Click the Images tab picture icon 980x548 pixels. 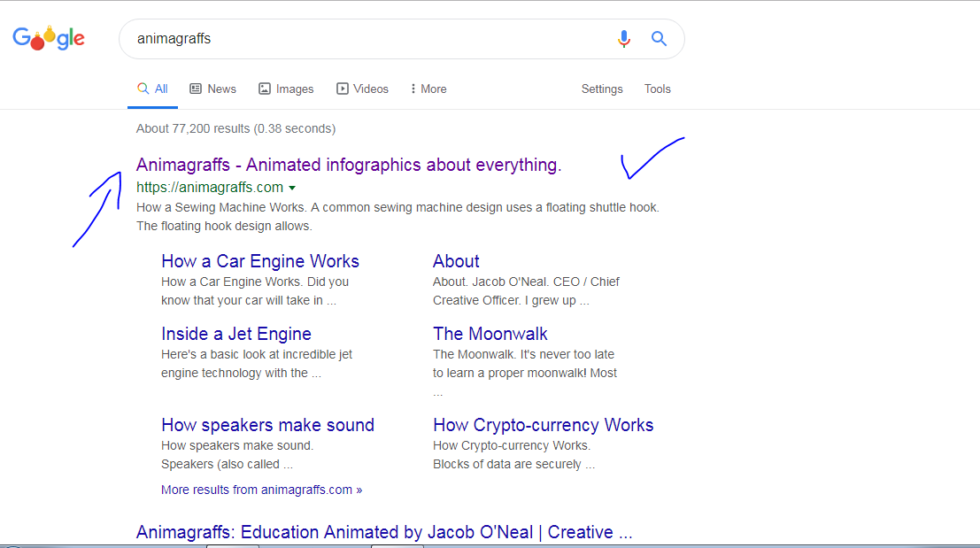(265, 89)
